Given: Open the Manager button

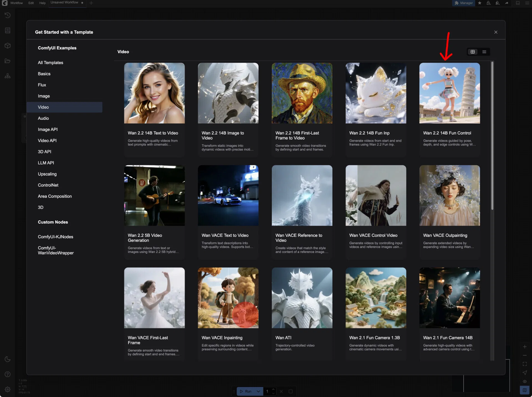Looking at the screenshot, I should [464, 3].
